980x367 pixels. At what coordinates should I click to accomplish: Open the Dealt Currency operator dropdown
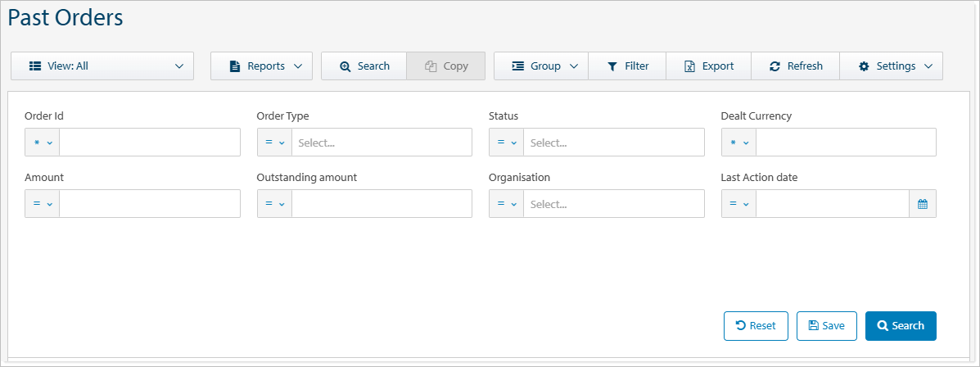pyautogui.click(x=738, y=143)
